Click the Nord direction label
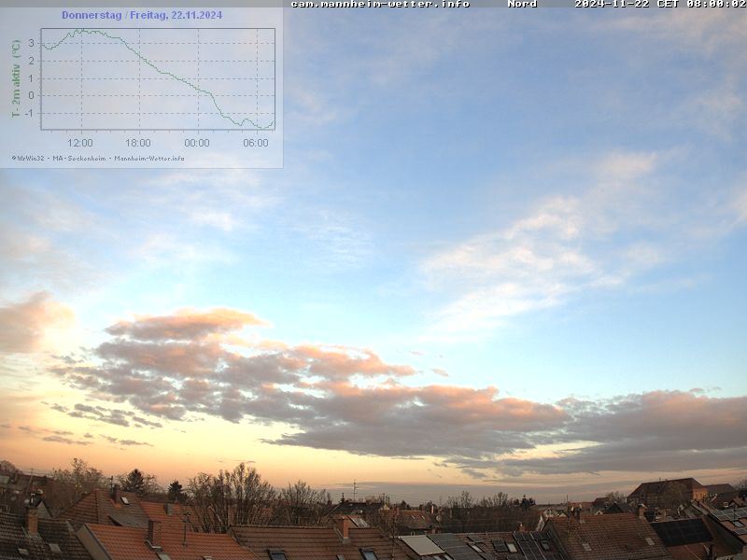Screen dimensions: 747x560 pyautogui.click(x=522, y=4)
